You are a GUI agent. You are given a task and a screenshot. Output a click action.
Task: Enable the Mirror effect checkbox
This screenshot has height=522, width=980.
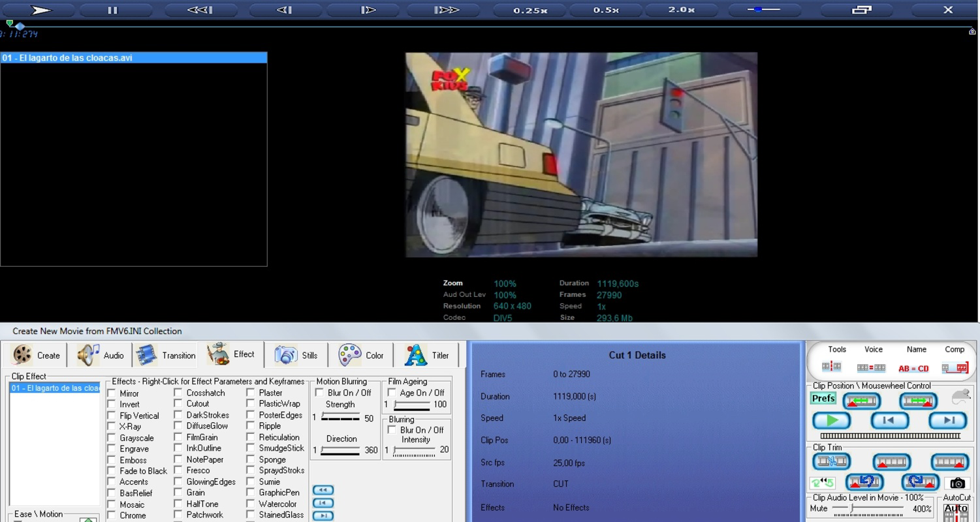(x=112, y=393)
